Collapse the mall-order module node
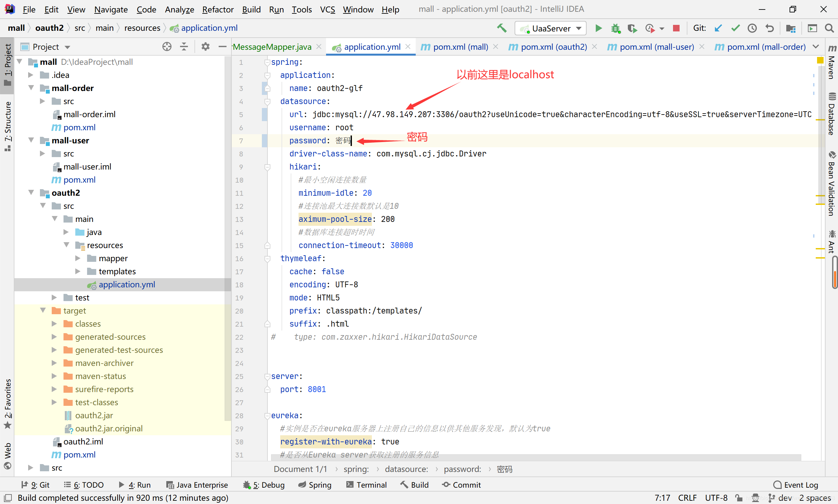The height and width of the screenshot is (504, 838). 31,88
